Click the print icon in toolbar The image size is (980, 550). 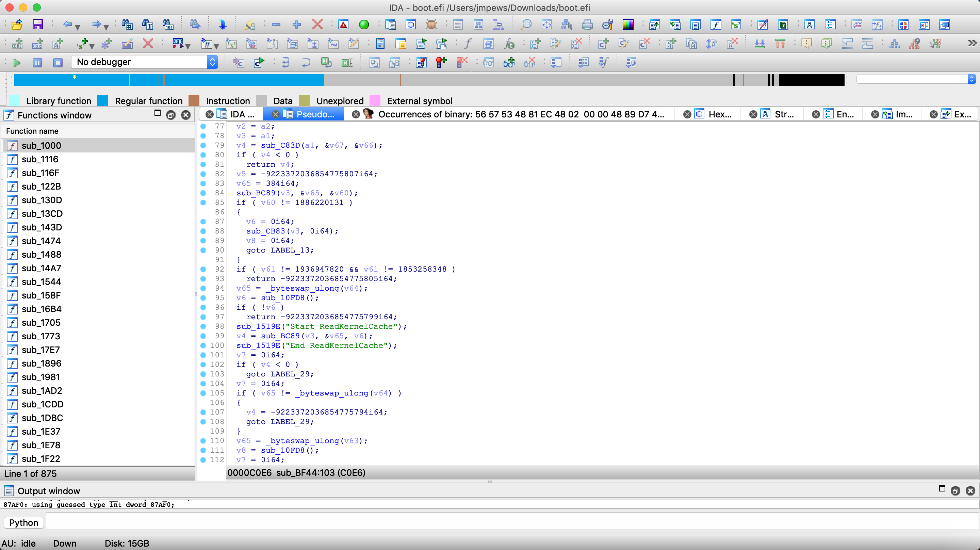(587, 25)
